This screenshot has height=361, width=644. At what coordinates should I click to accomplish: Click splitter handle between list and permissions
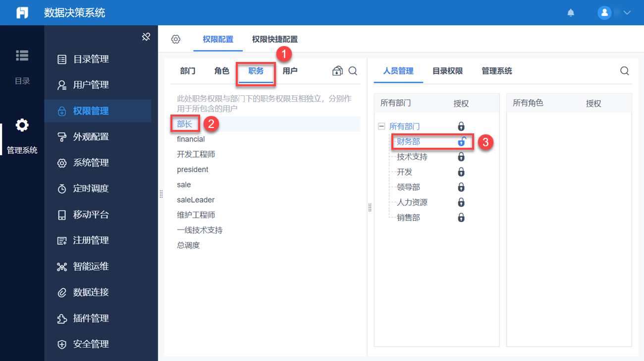click(x=370, y=207)
